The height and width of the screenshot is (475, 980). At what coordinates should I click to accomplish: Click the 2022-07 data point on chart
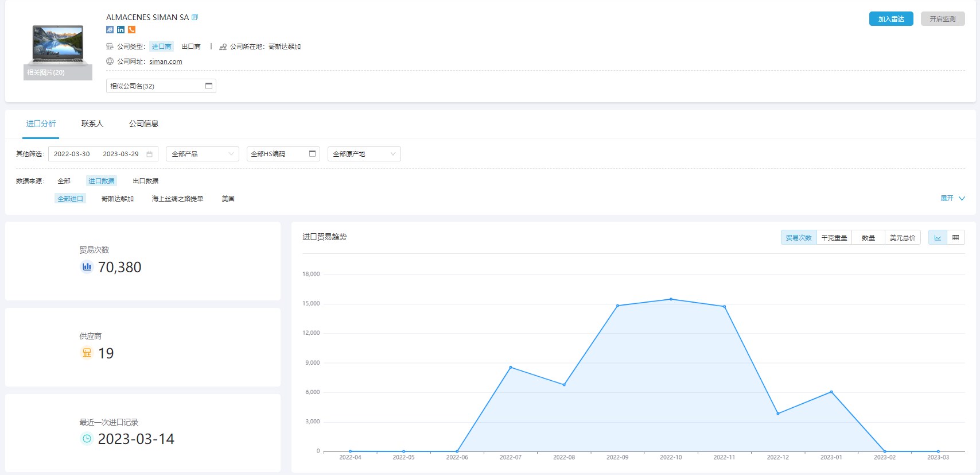(511, 367)
